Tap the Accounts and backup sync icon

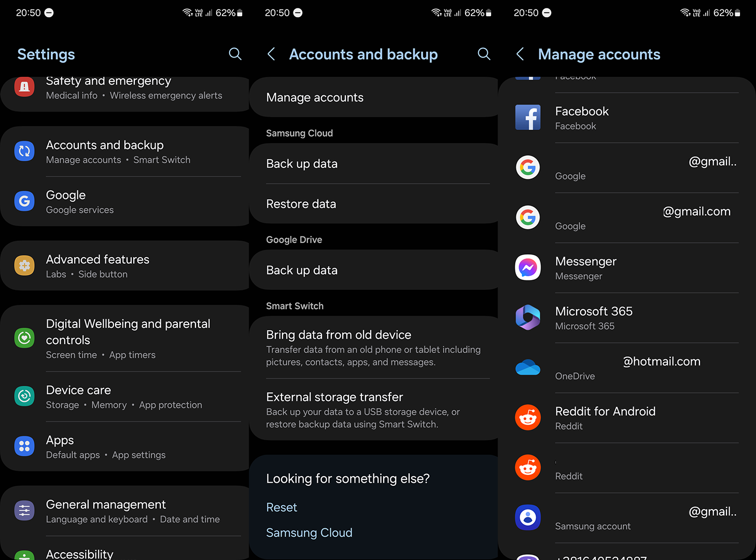tap(24, 151)
